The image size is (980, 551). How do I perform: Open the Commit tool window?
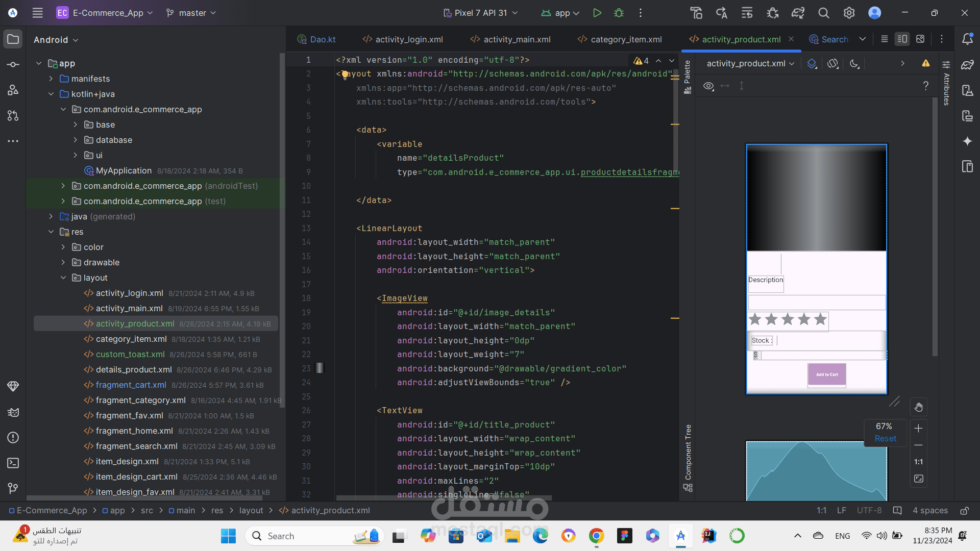point(13,65)
